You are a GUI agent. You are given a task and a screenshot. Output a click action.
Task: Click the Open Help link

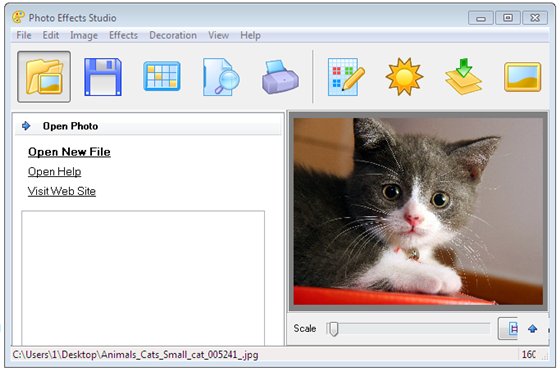tap(55, 172)
